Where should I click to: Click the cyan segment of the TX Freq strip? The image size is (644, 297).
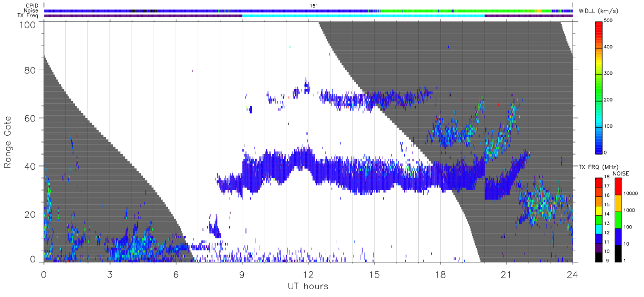363,16
